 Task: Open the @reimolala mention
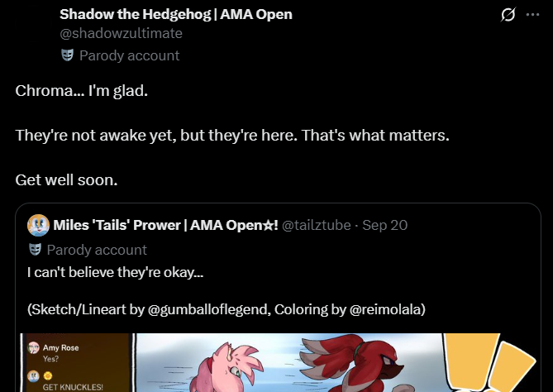pos(385,309)
